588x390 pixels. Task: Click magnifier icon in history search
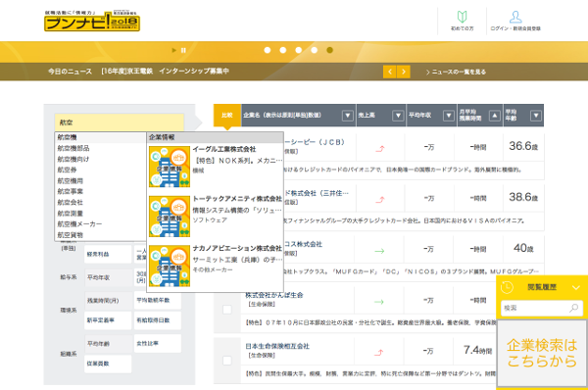[573, 308]
